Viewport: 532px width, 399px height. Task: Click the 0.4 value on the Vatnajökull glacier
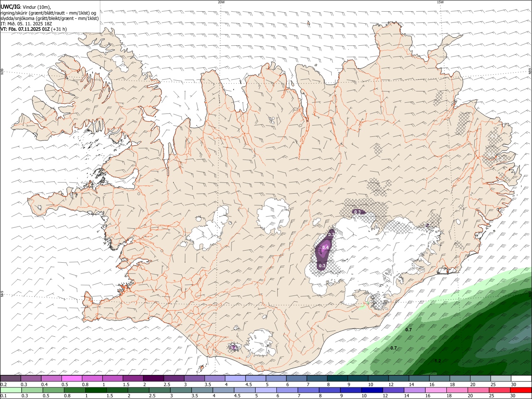tap(325, 247)
